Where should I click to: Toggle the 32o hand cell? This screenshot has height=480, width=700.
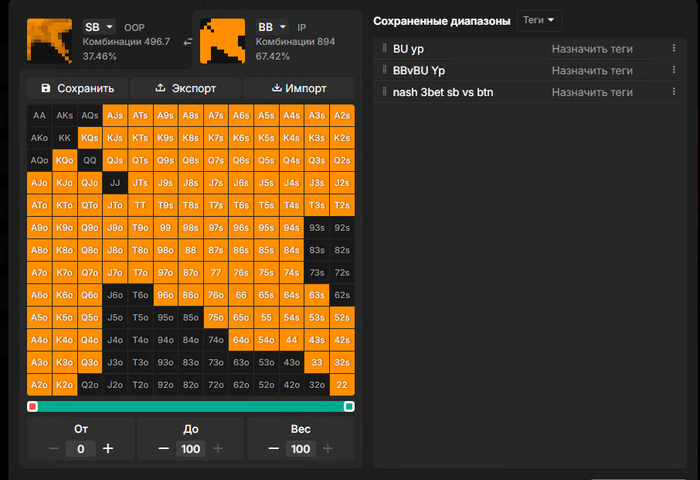317,385
